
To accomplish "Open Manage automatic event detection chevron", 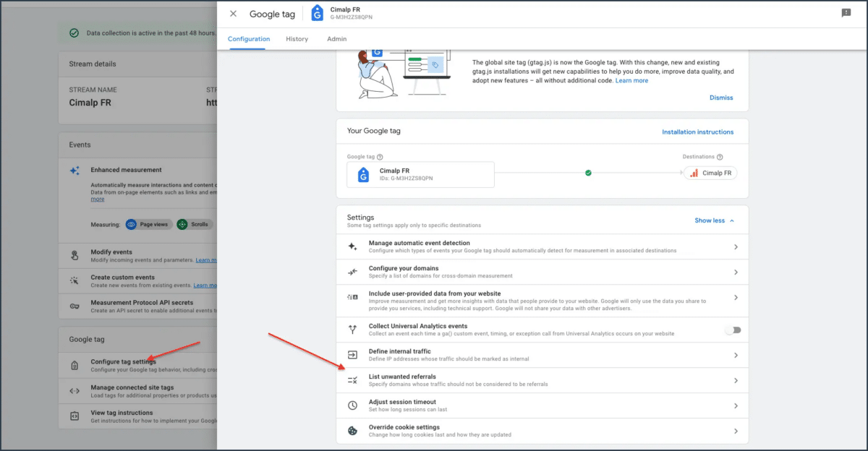I will pyautogui.click(x=736, y=246).
